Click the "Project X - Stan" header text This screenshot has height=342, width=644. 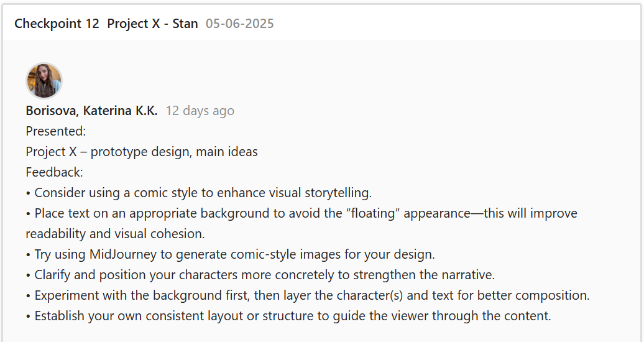point(152,24)
